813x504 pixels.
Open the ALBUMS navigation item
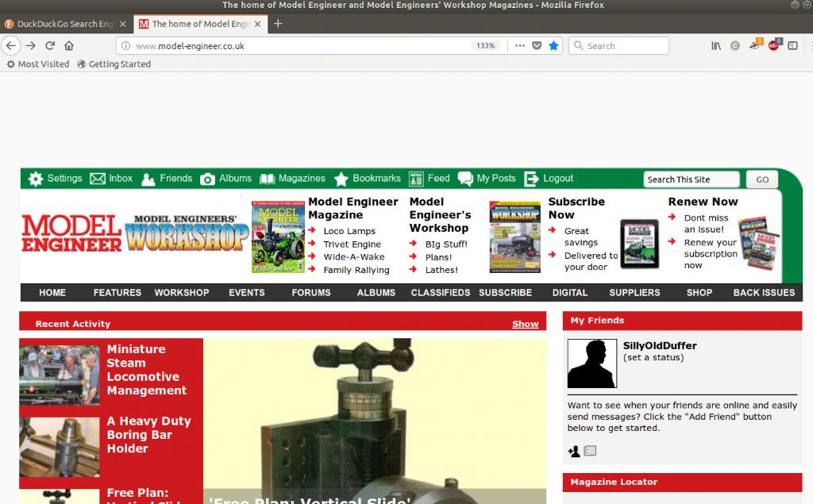coord(376,292)
